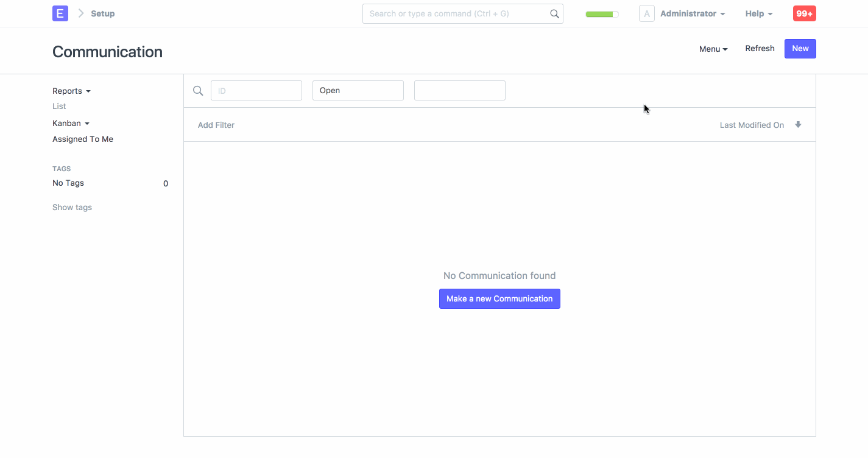This screenshot has height=458, width=868.
Task: Click Make a new Communication
Action: 499,298
